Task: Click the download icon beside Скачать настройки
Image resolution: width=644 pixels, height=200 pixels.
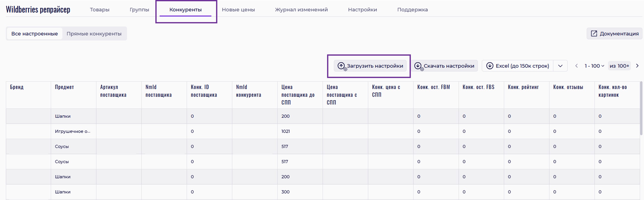Action: click(x=418, y=66)
